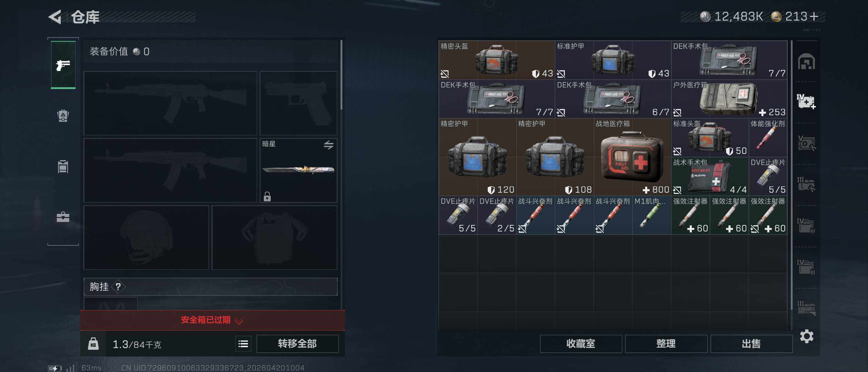Select the main stash house icon in the right sidebar
Viewport: 868px width, 372px height.
[807, 62]
